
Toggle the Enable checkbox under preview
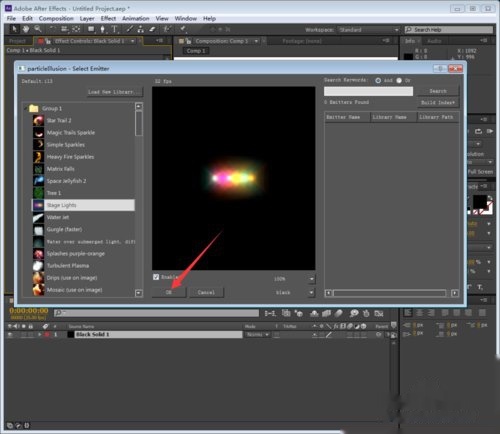click(156, 277)
